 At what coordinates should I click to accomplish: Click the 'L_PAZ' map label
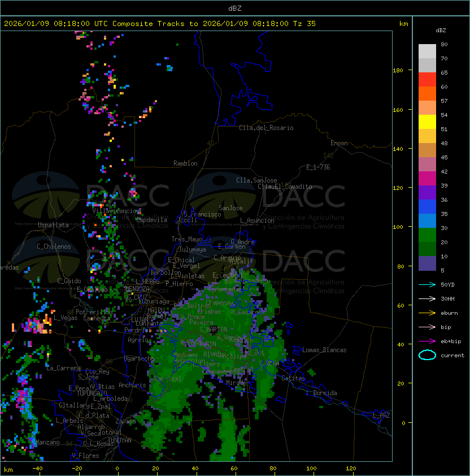(381, 416)
